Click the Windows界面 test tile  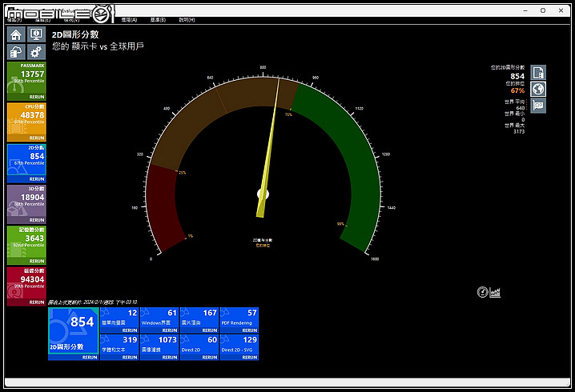point(159,318)
